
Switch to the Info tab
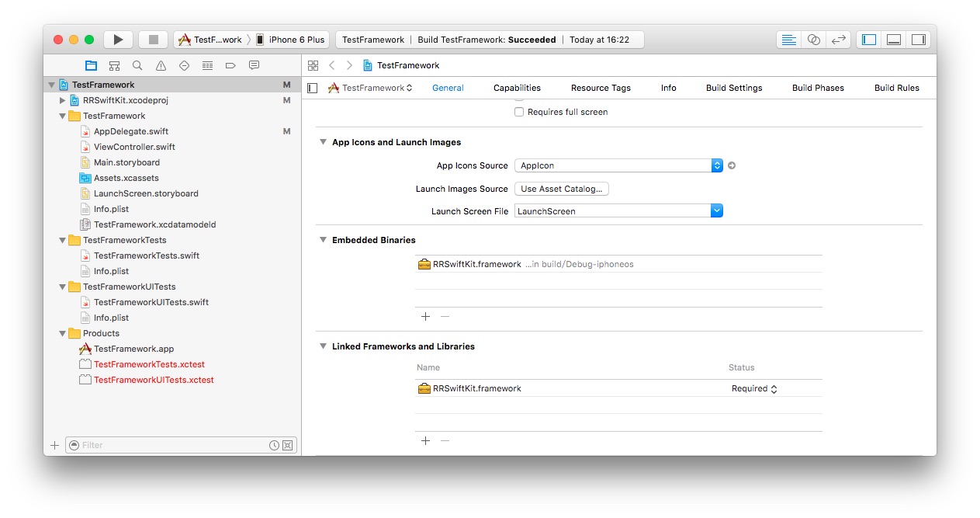point(668,88)
